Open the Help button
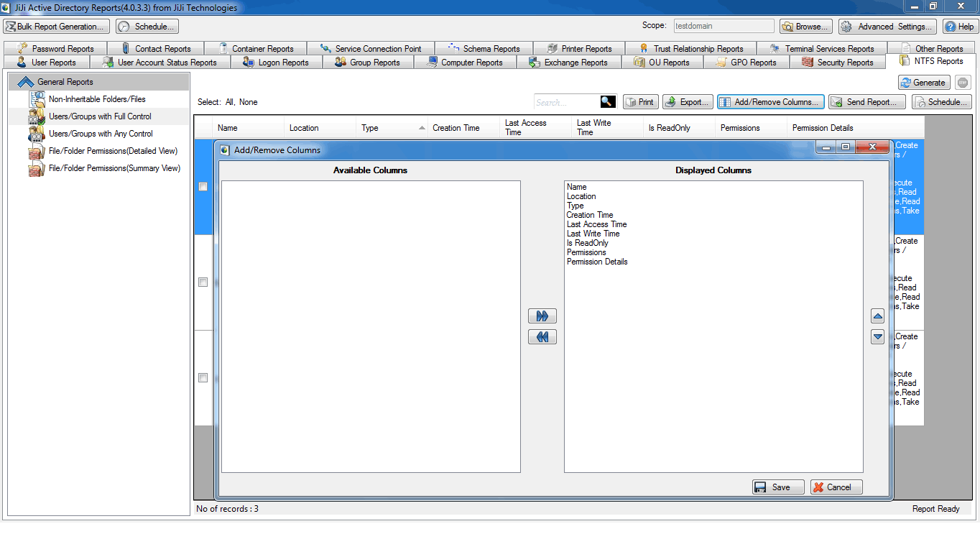Viewport: 980px width, 552px height. (960, 27)
